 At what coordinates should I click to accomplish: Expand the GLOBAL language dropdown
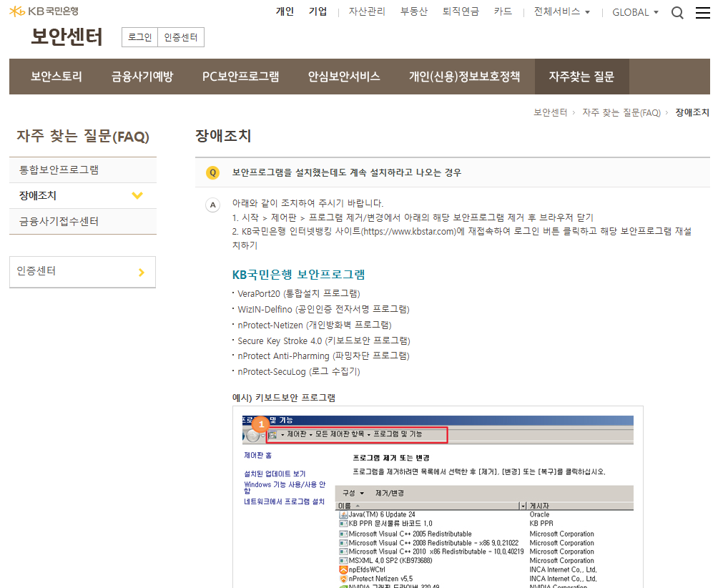click(635, 12)
